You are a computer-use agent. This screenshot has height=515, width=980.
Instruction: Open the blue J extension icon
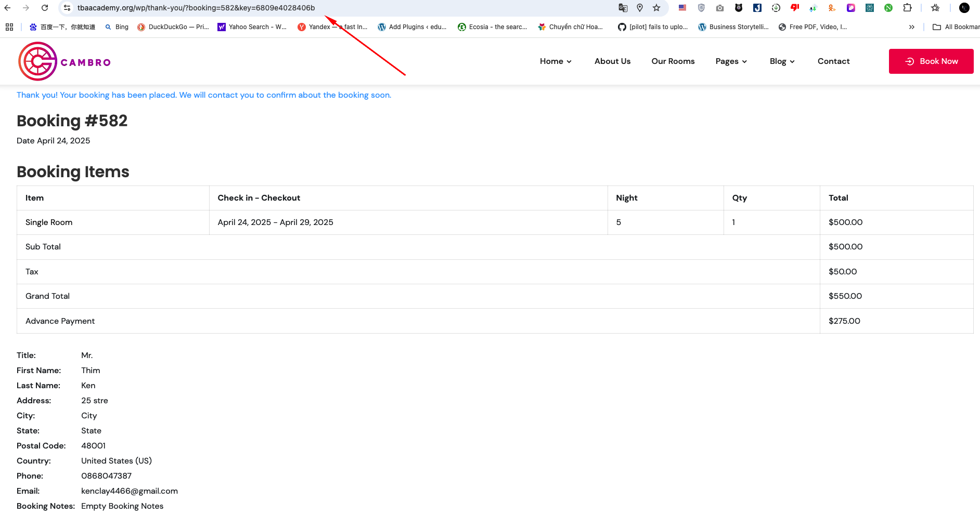click(757, 8)
